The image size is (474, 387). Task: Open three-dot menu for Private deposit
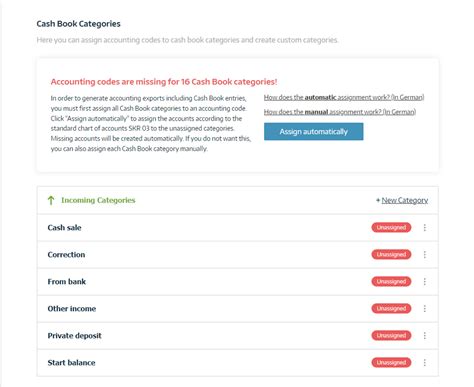425,336
